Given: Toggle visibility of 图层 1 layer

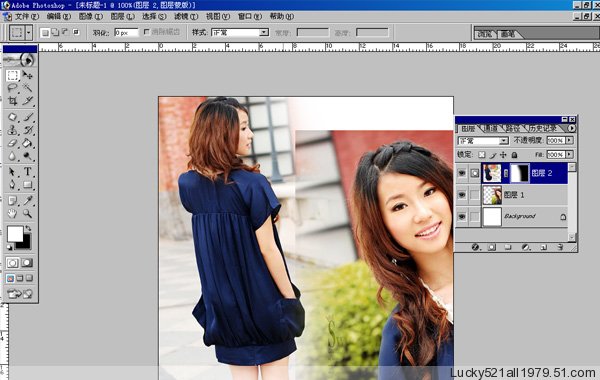Looking at the screenshot, I should click(x=462, y=195).
